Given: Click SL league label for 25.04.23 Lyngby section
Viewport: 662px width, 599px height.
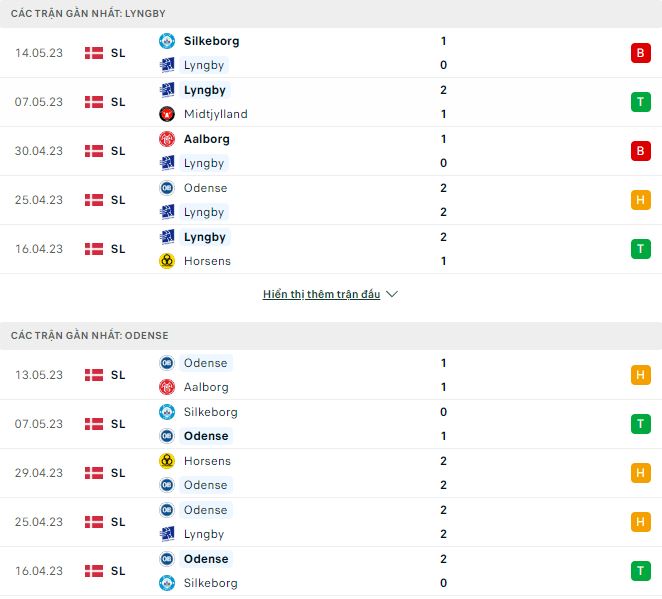Looking at the screenshot, I should pos(118,200).
